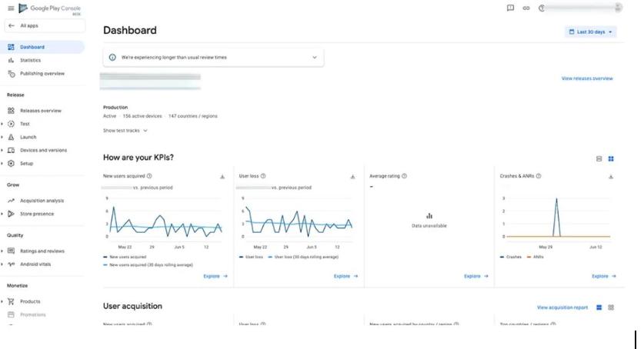Click View releases overview link
This screenshot has width=644, height=349.
point(587,78)
